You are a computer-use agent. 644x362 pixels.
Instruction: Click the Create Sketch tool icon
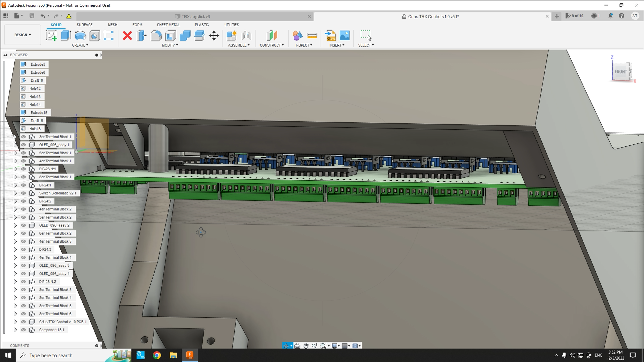pos(51,36)
